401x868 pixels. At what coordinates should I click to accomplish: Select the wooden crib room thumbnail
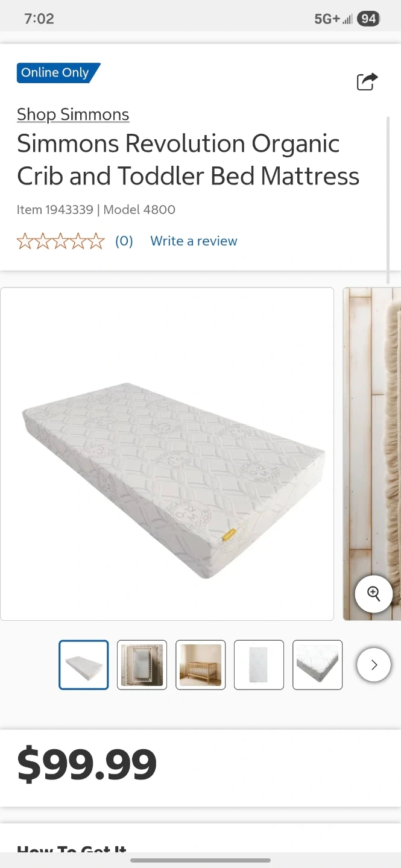tap(200, 665)
